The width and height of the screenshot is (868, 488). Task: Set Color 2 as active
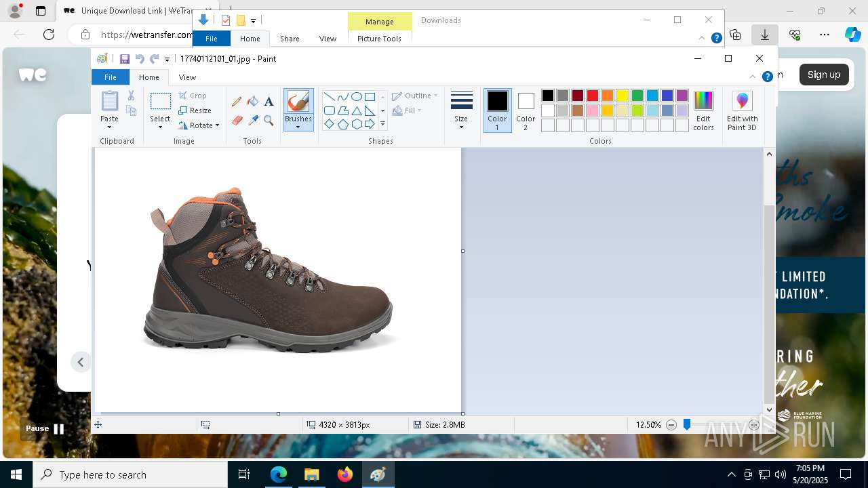click(526, 110)
